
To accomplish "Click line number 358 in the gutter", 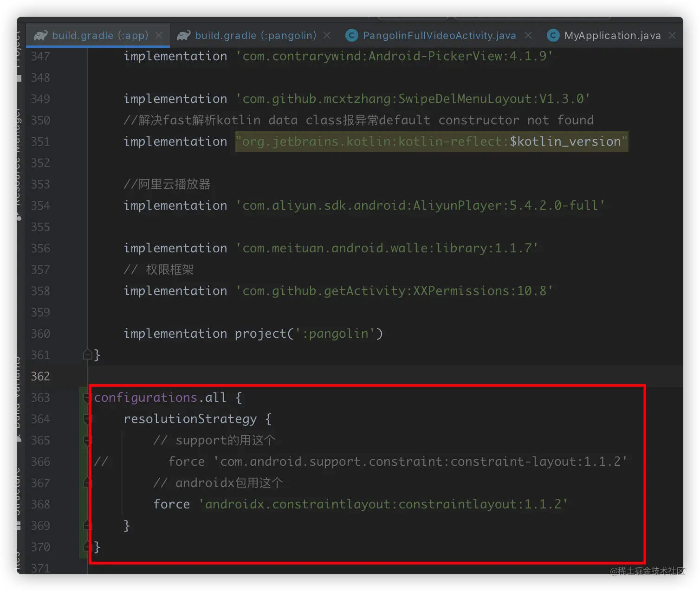I will coord(40,291).
